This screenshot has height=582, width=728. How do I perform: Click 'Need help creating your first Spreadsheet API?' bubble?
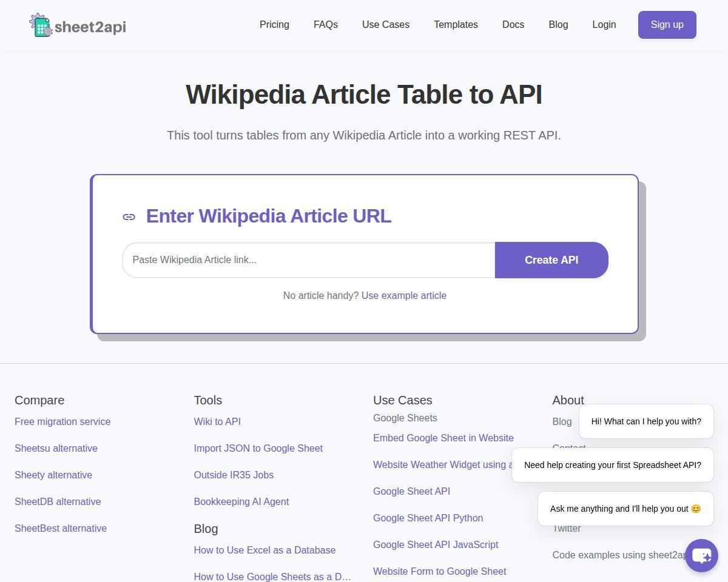click(x=613, y=465)
